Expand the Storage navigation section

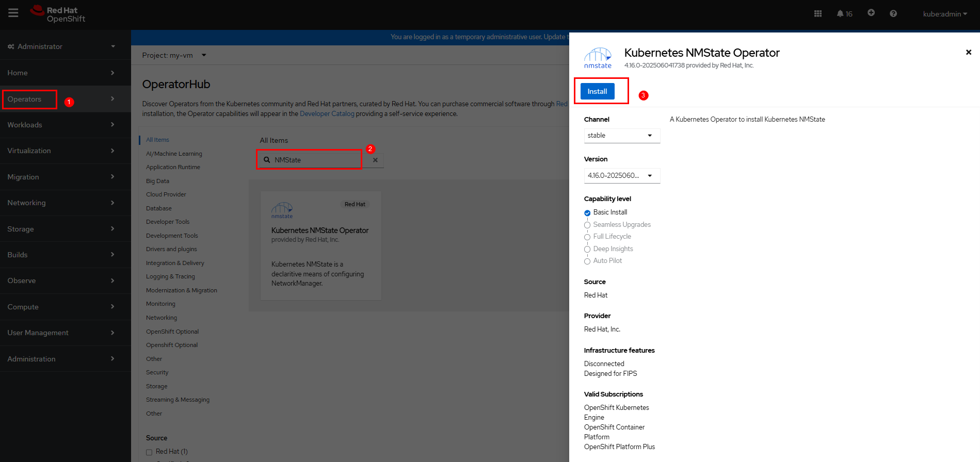point(66,229)
